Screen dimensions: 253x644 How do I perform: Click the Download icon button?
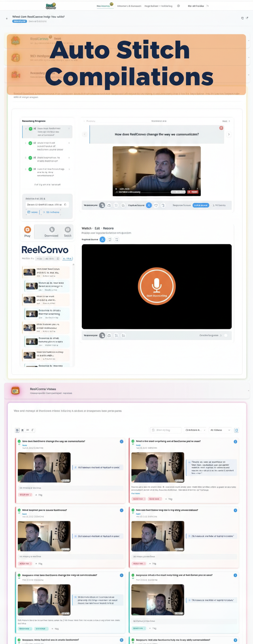click(51, 232)
